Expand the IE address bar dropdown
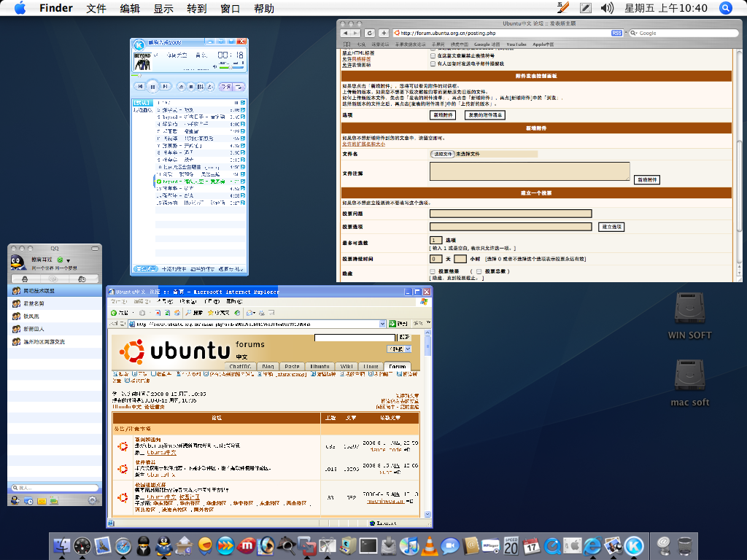This screenshot has width=747, height=560. pyautogui.click(x=382, y=324)
